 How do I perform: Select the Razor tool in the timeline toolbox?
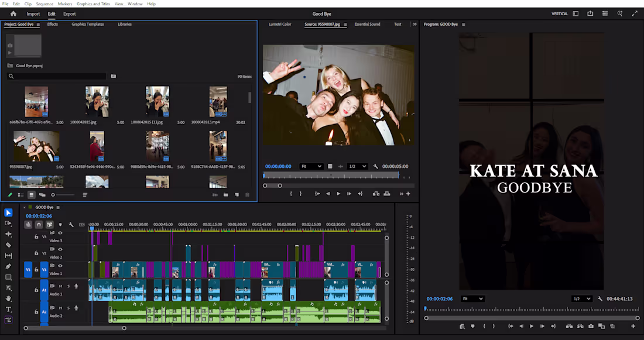(8, 245)
